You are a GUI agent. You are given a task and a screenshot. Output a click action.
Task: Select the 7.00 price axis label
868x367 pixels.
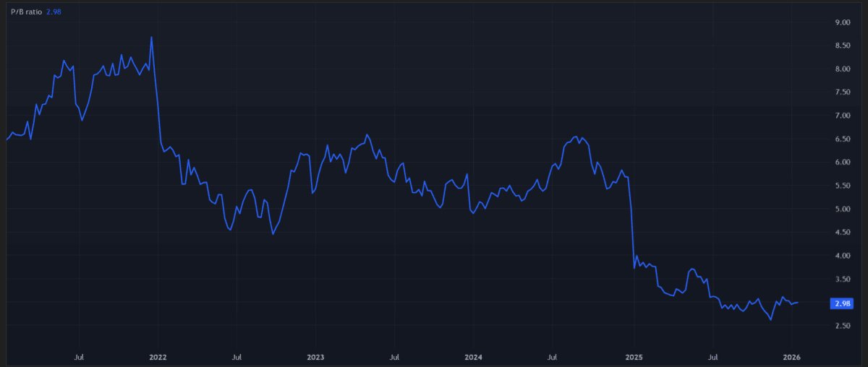(x=842, y=116)
